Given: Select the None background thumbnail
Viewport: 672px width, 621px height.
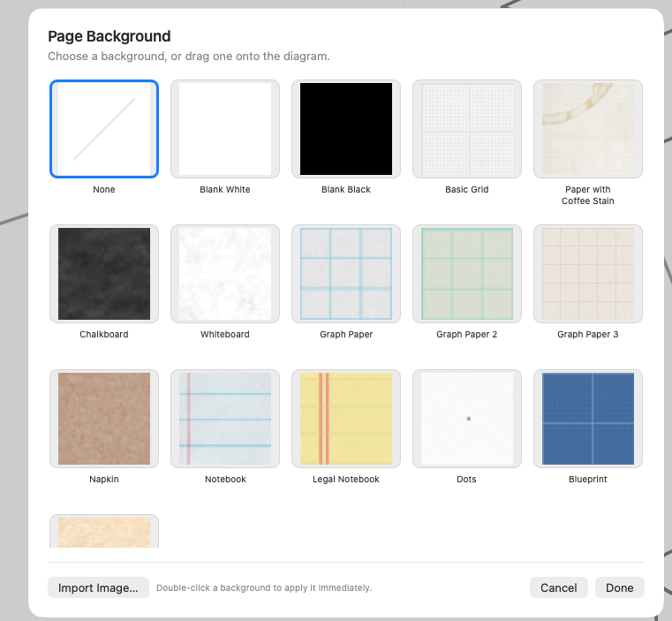Looking at the screenshot, I should click(104, 129).
